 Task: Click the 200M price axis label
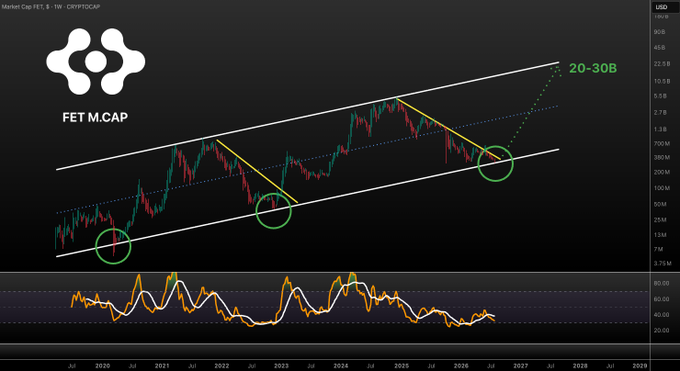[661, 172]
